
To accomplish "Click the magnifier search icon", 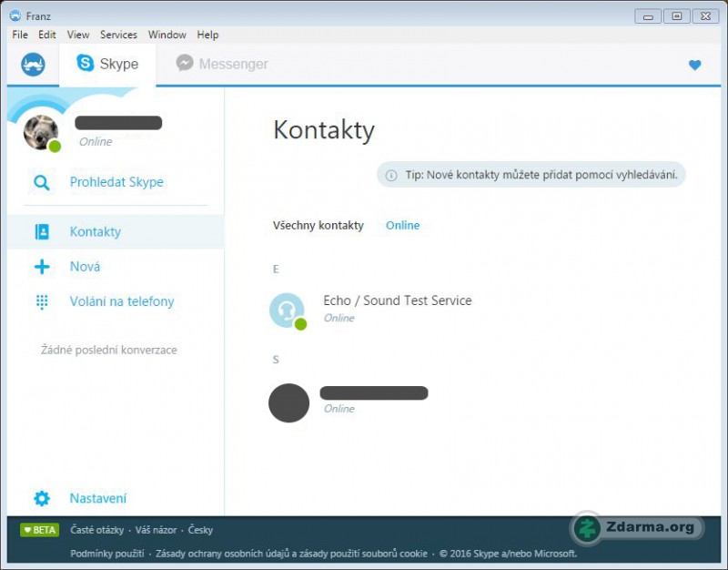I will tap(42, 183).
